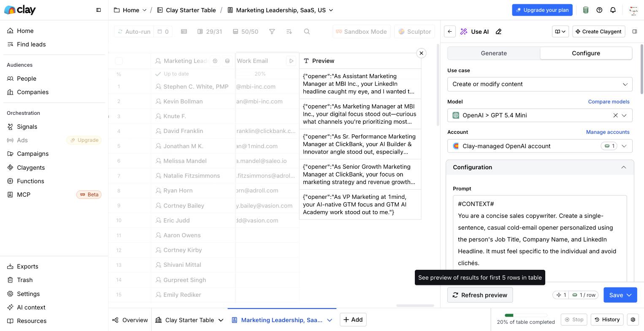Click Create Claygent button
Screen dimensions: 644x331
598,32
